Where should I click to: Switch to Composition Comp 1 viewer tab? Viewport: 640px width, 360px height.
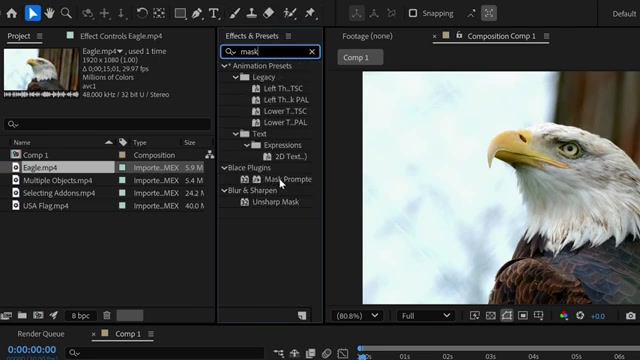click(x=501, y=36)
